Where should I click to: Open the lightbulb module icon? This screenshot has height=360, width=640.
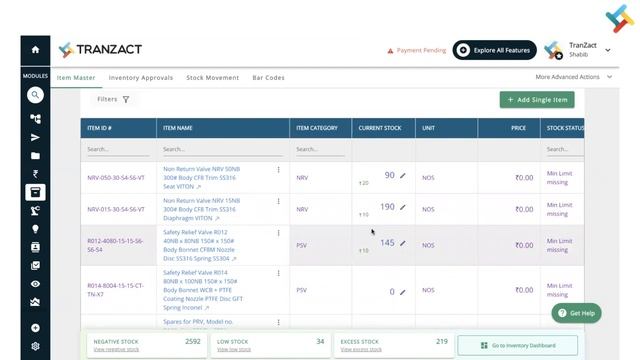pyautogui.click(x=36, y=229)
